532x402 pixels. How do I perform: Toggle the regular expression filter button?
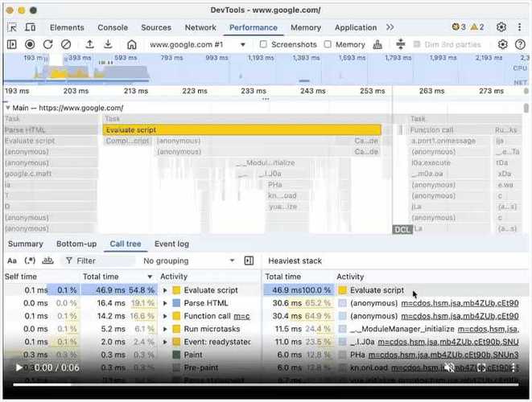coord(30,260)
